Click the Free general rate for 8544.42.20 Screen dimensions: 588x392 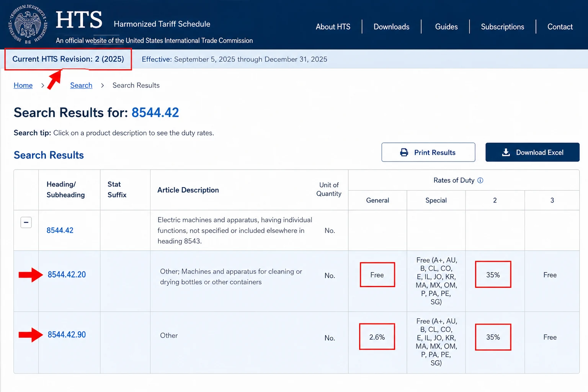click(x=377, y=275)
